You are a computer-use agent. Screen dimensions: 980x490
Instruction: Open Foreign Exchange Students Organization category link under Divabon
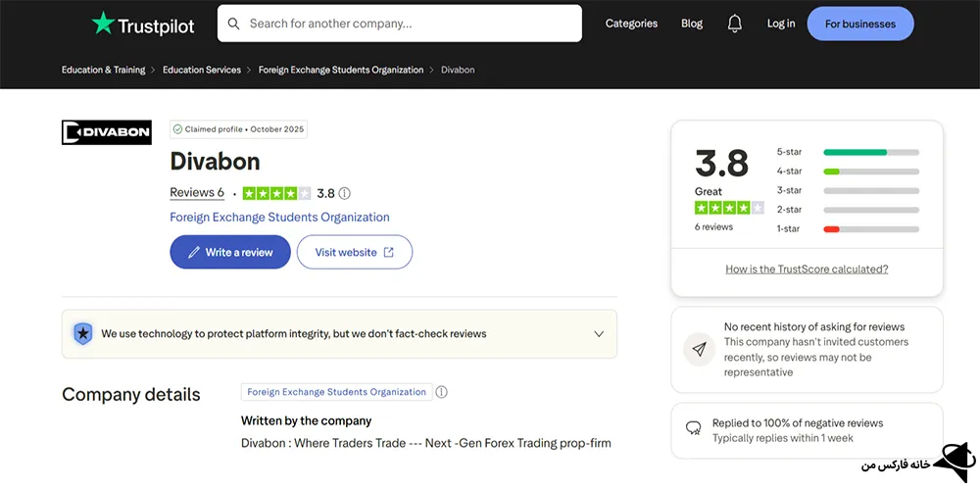279,218
